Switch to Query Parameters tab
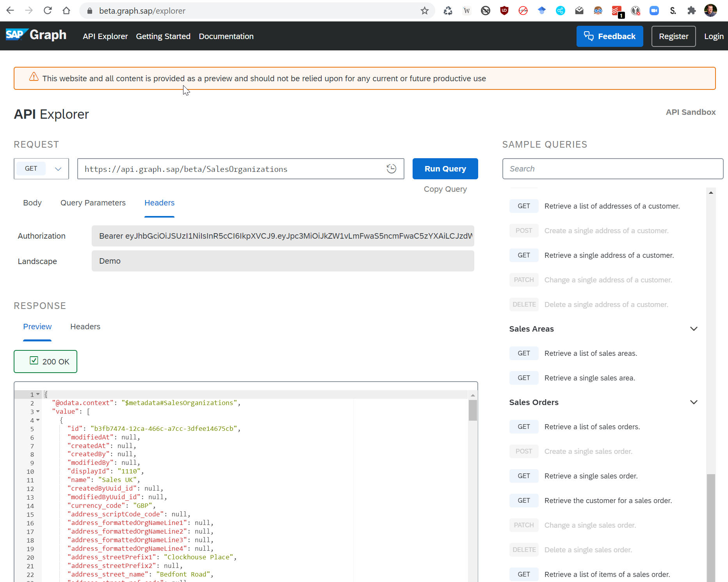 pos(93,203)
